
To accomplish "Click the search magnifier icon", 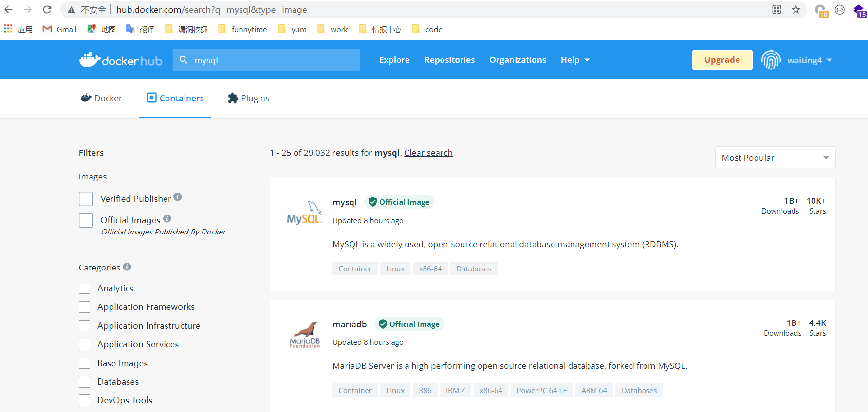I will pos(184,60).
